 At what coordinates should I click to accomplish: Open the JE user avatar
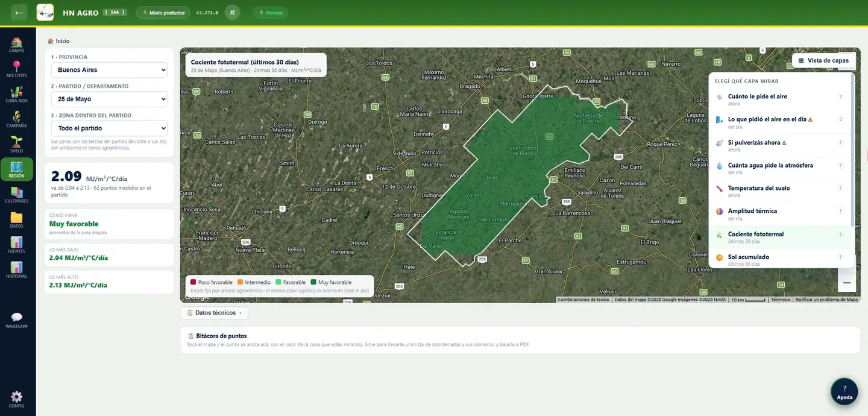pyautogui.click(x=232, y=13)
